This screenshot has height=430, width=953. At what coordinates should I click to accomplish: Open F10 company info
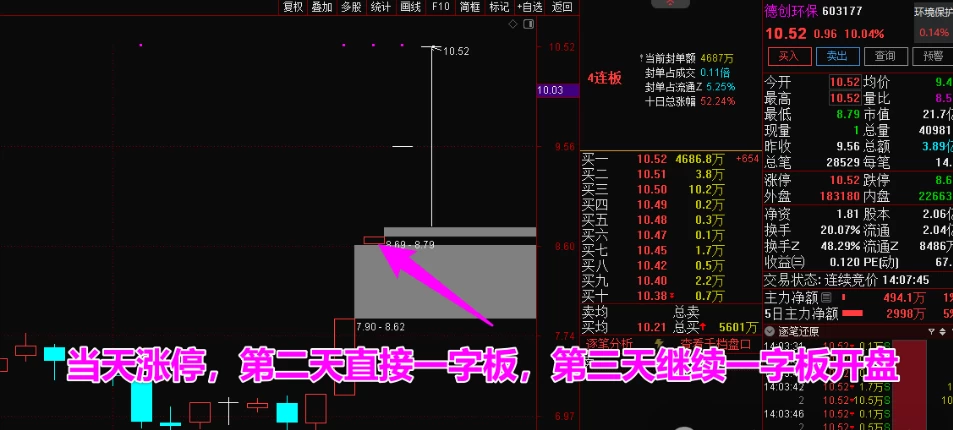441,7
